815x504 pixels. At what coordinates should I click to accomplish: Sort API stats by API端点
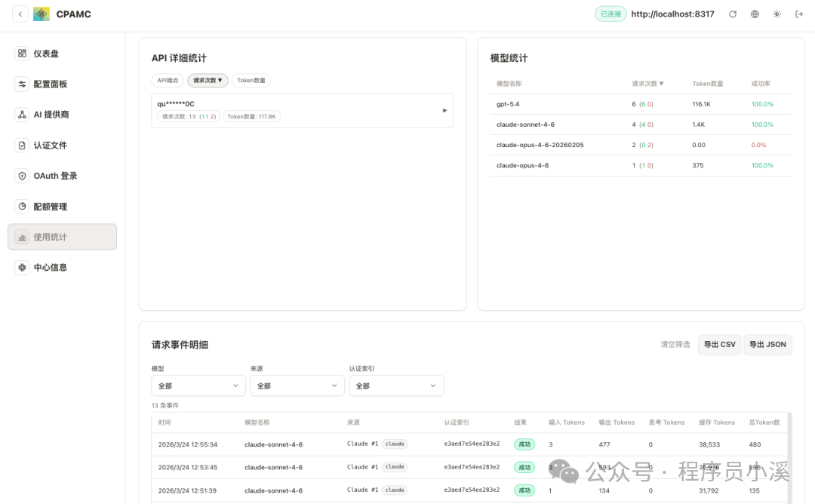click(x=168, y=80)
